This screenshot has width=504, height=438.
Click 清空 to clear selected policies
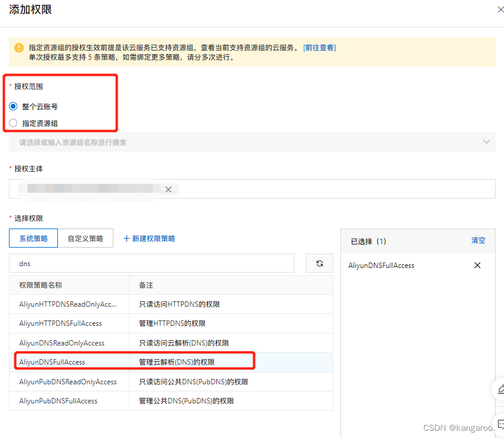coord(478,240)
